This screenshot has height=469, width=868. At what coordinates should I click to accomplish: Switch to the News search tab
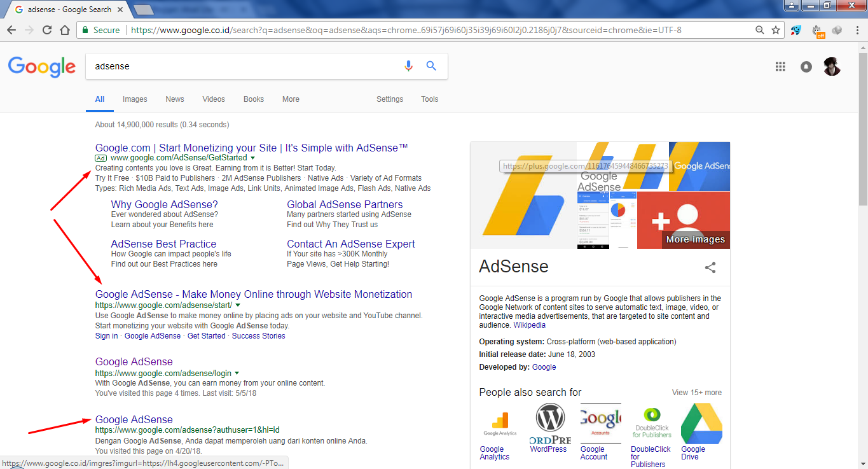(174, 99)
